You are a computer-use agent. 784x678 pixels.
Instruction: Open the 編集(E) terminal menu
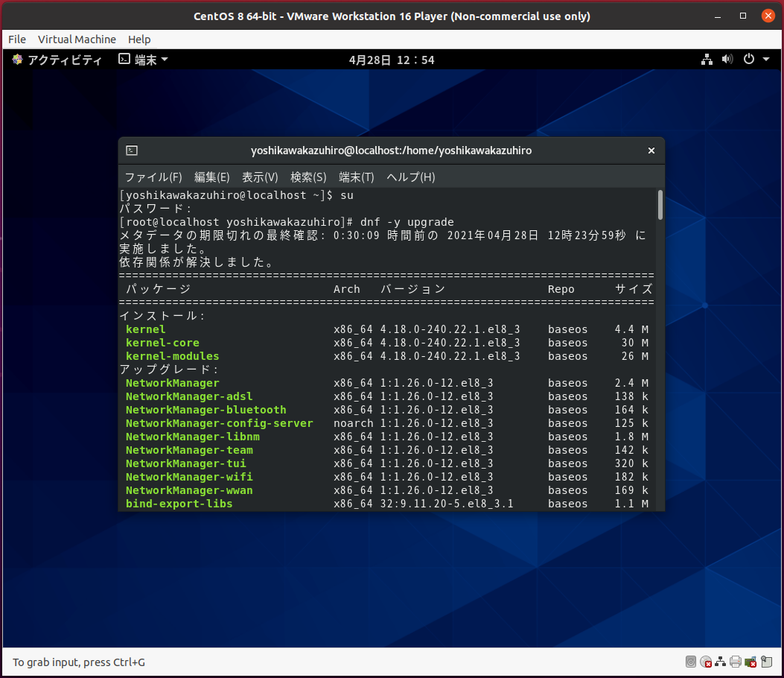(211, 177)
